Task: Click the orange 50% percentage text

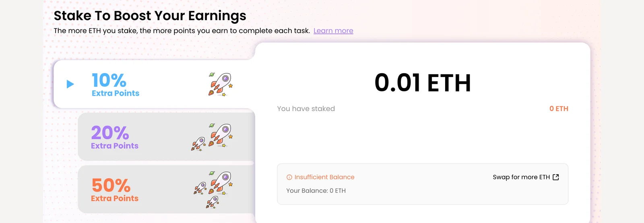Action: (x=111, y=186)
